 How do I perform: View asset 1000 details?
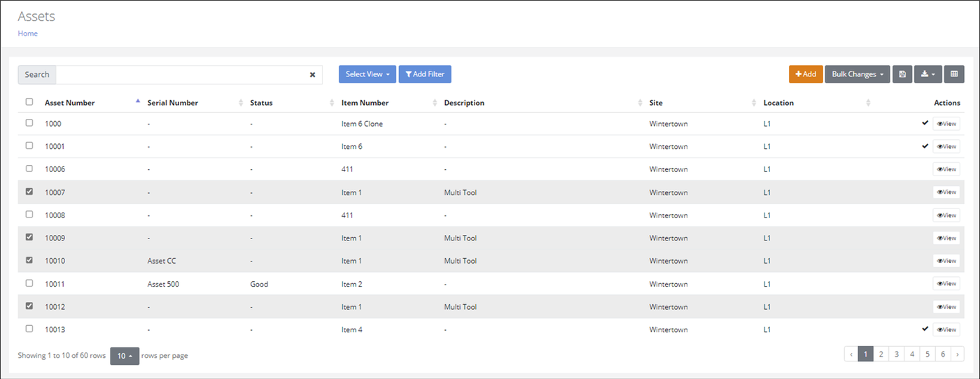coord(946,124)
